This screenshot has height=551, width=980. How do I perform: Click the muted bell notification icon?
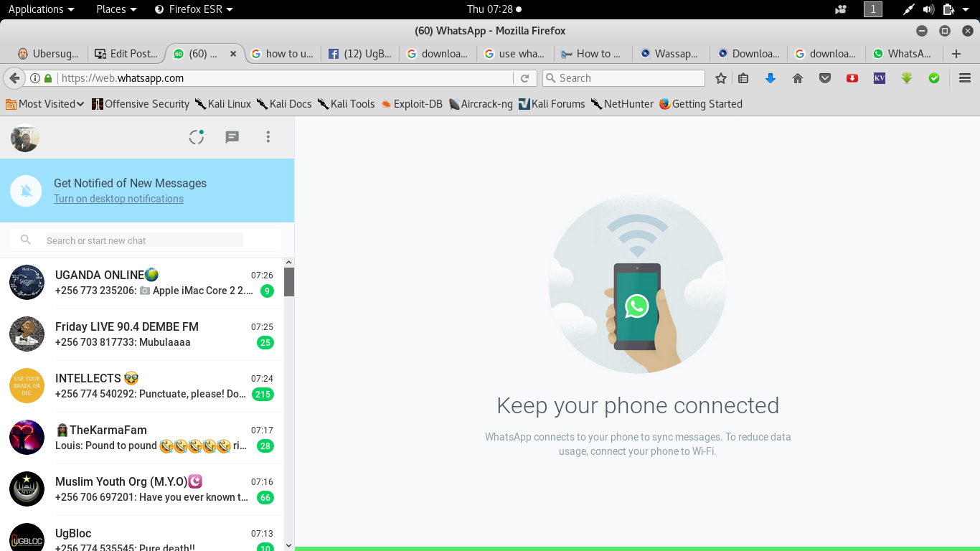[x=27, y=191]
